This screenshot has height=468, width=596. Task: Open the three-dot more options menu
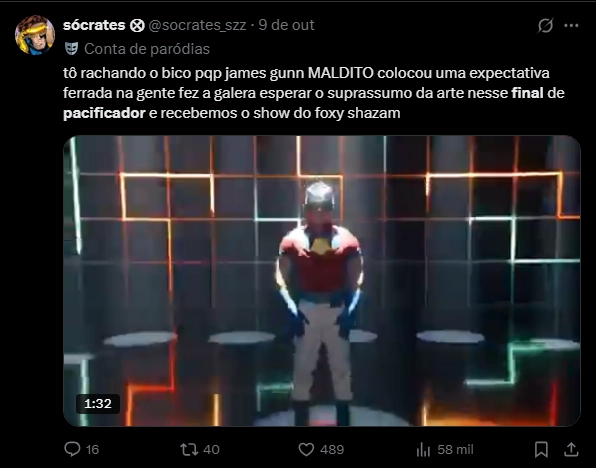(571, 25)
